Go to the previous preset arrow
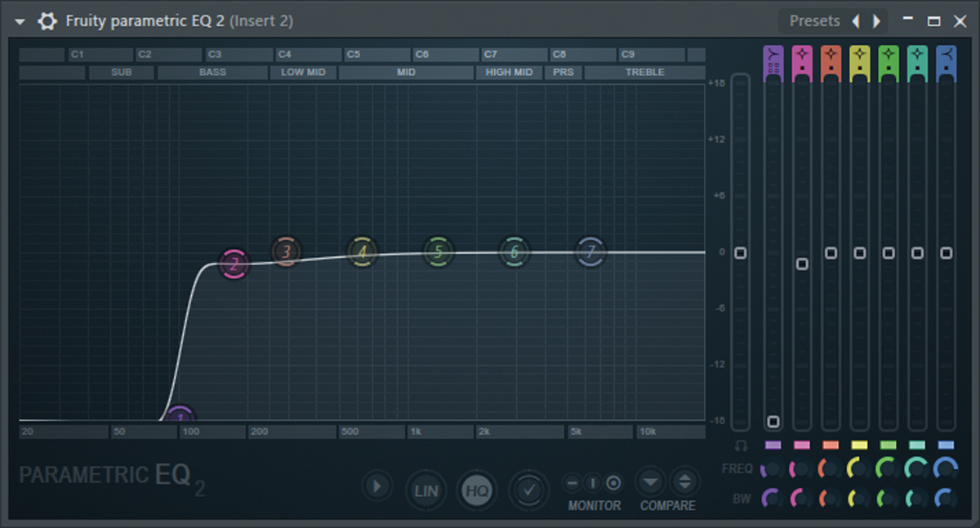 pos(856,21)
